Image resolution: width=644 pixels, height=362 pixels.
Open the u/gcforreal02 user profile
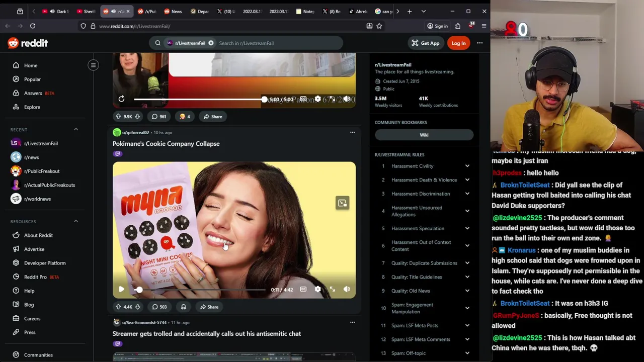point(135,133)
